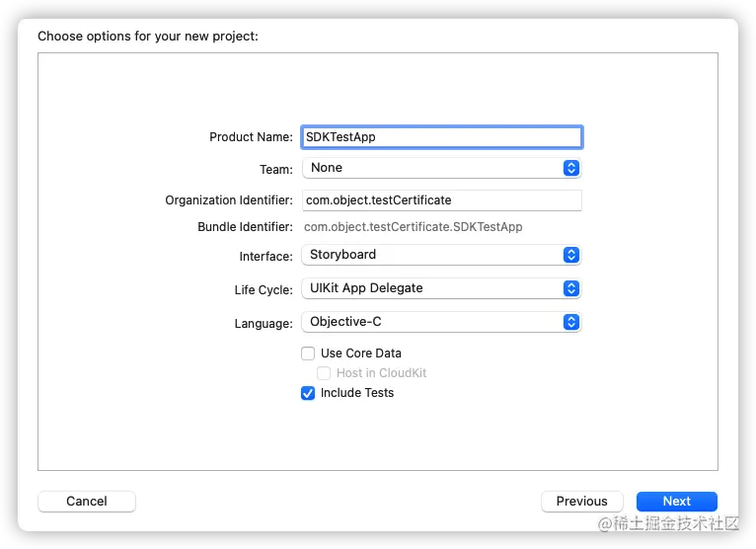Click the Host in CloudKit checkbox
Screen dimensions: 756x549
[x=324, y=373]
